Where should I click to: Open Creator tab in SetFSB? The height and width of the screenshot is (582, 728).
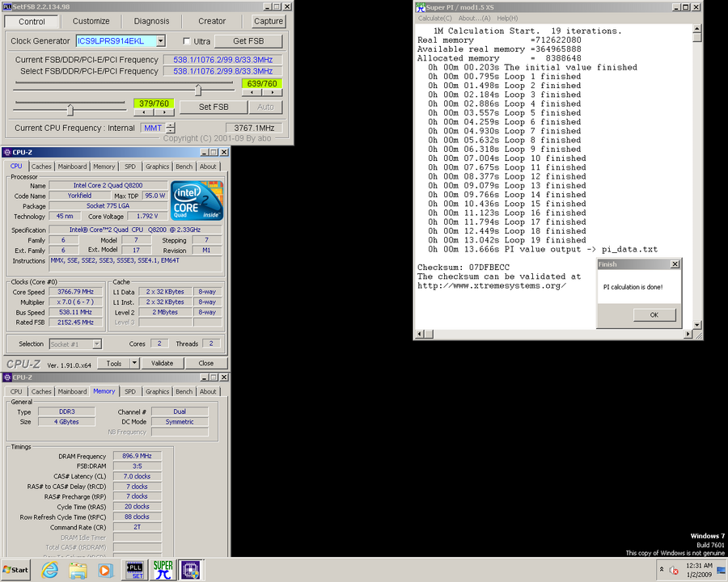pos(212,21)
